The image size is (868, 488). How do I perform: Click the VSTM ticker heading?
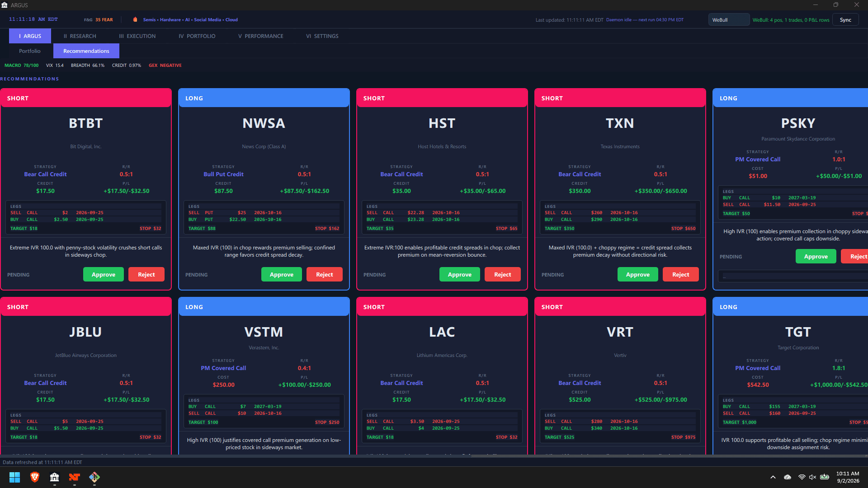click(x=264, y=332)
